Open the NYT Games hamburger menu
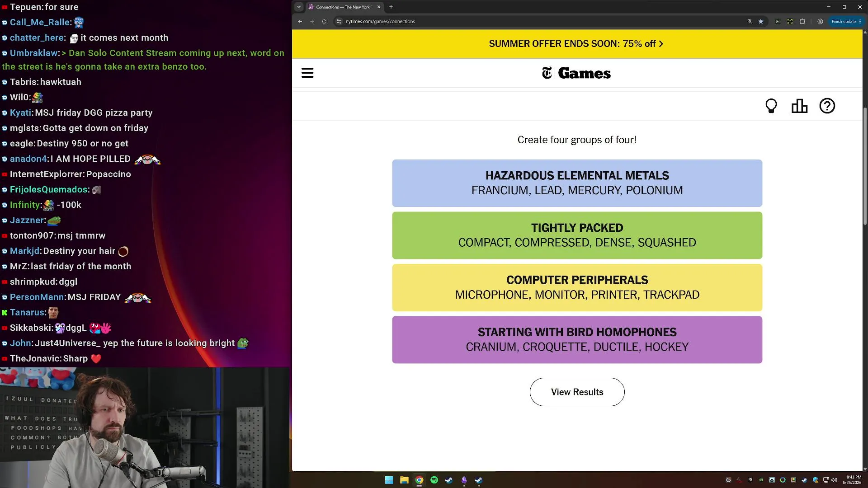The height and width of the screenshot is (488, 868). (307, 73)
